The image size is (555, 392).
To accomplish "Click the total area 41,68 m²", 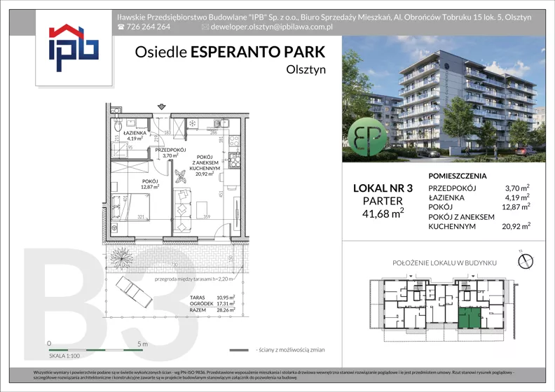I will [383, 213].
